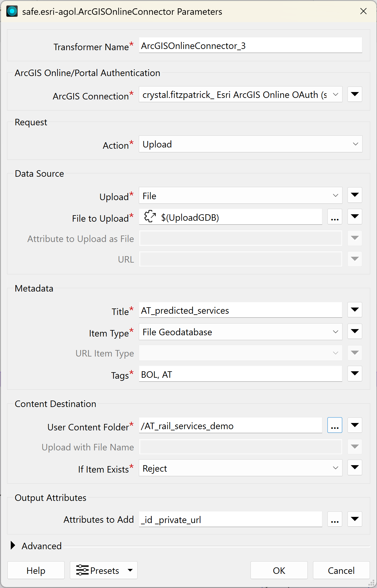Image resolution: width=377 pixels, height=588 pixels.
Task: Open the If Item Exists Reject dropdown
Action: tap(240, 468)
